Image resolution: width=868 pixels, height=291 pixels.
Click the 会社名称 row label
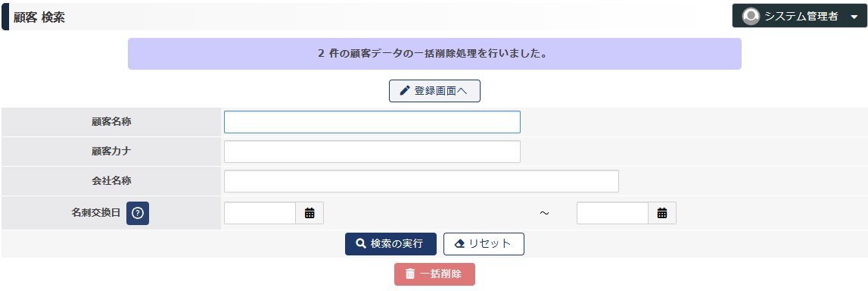coord(111,180)
